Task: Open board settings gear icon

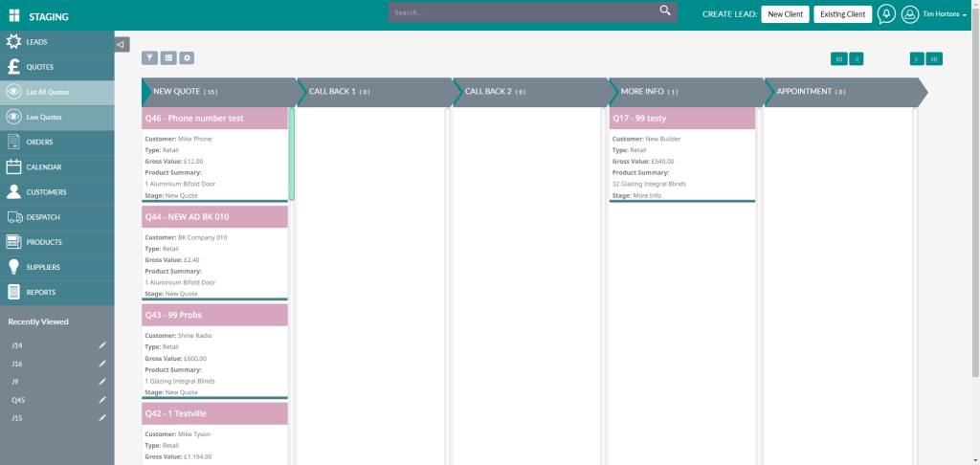Action: [187, 58]
